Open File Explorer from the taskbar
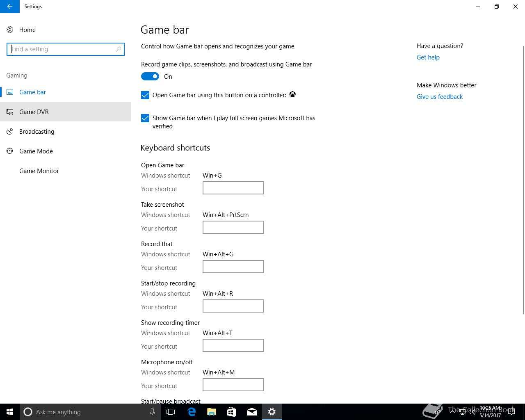Viewport: 525px width, 420px height. point(211,412)
